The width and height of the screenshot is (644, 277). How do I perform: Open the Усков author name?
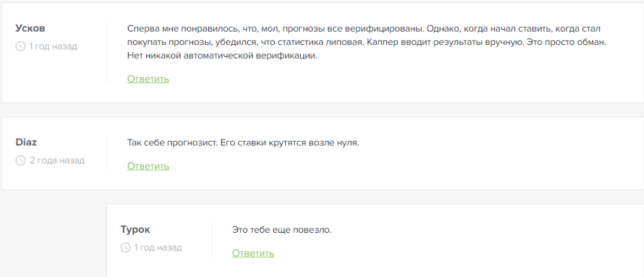click(30, 28)
